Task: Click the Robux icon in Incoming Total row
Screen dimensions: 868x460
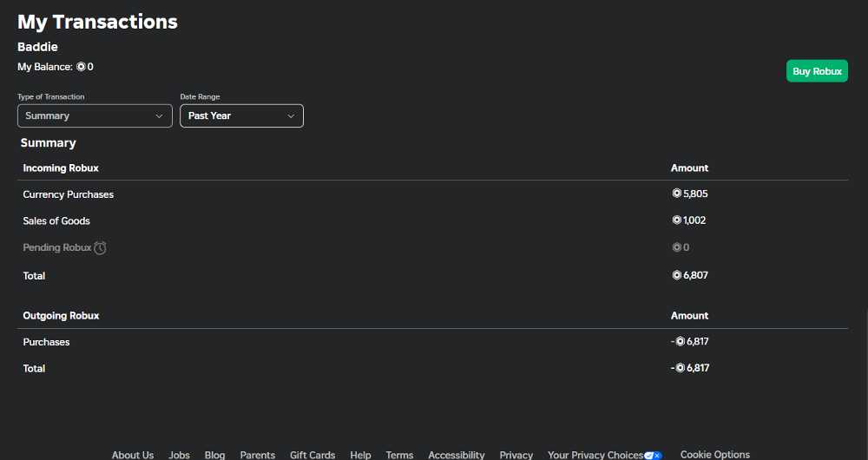Action: [676, 275]
